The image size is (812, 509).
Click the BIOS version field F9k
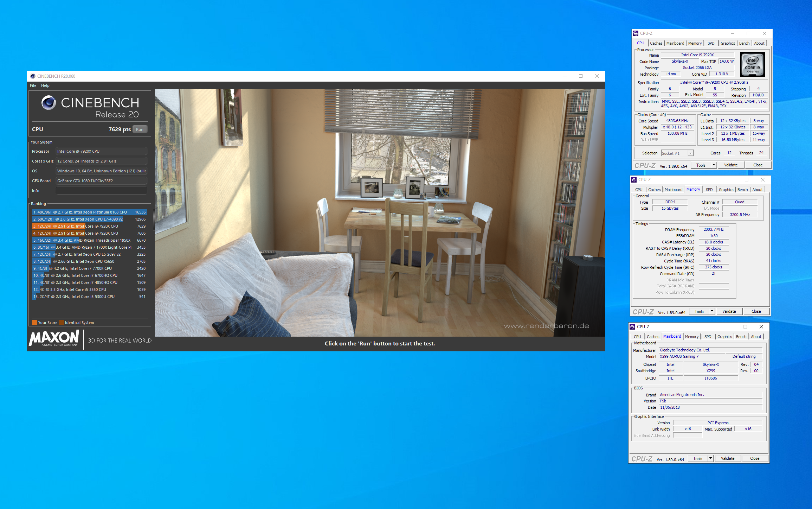tap(710, 401)
